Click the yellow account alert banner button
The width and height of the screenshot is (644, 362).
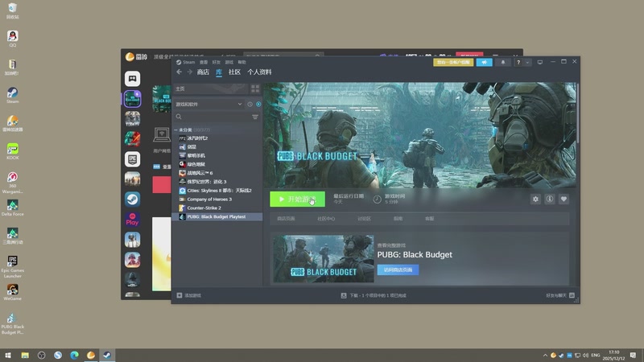(x=453, y=63)
